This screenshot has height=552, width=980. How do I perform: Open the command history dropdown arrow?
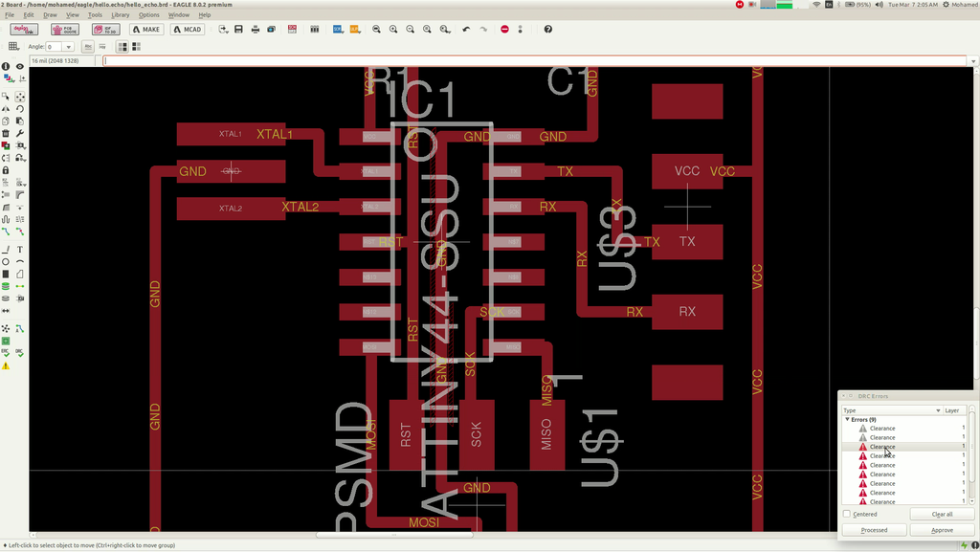(973, 61)
